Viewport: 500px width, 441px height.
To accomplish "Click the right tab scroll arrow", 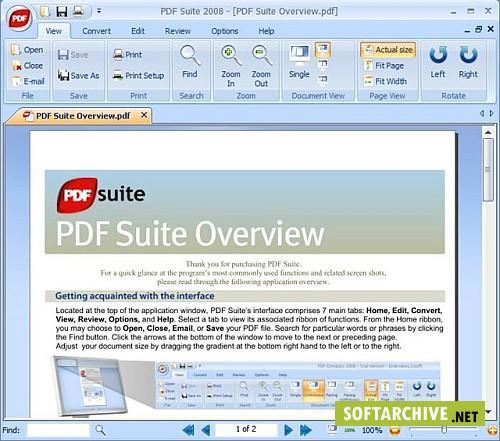I will 491,113.
